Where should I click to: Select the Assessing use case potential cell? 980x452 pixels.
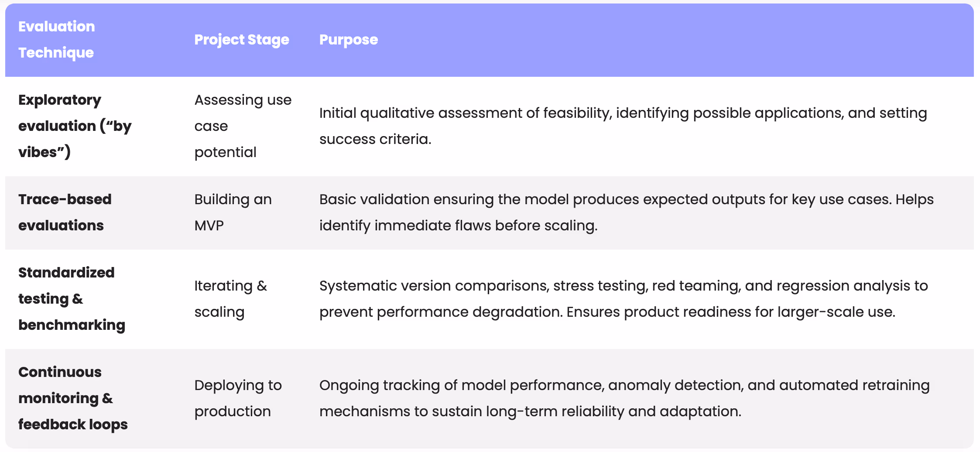tap(243, 126)
